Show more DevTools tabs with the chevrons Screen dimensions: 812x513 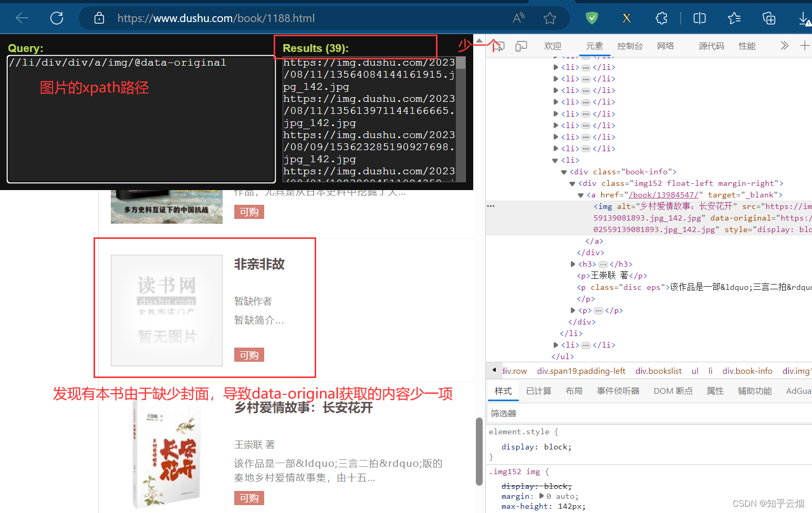[x=785, y=46]
